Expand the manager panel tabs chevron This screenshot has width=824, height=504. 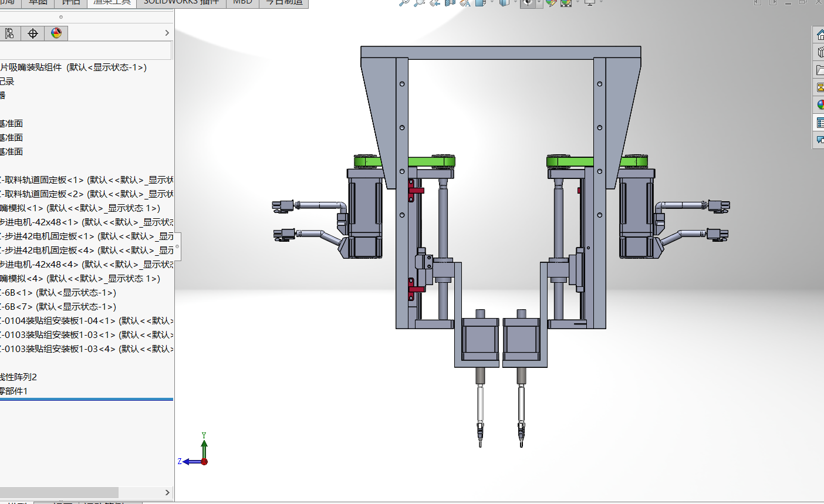[x=167, y=33]
